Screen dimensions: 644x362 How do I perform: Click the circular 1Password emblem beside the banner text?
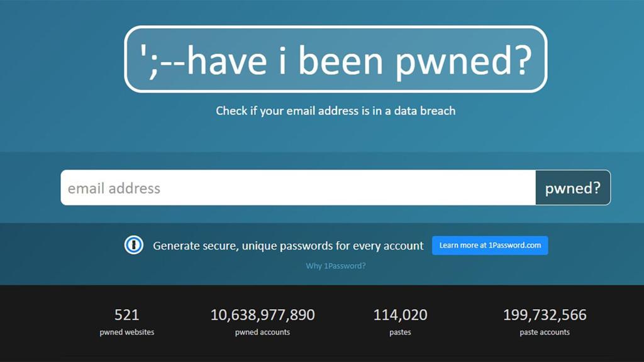click(134, 245)
